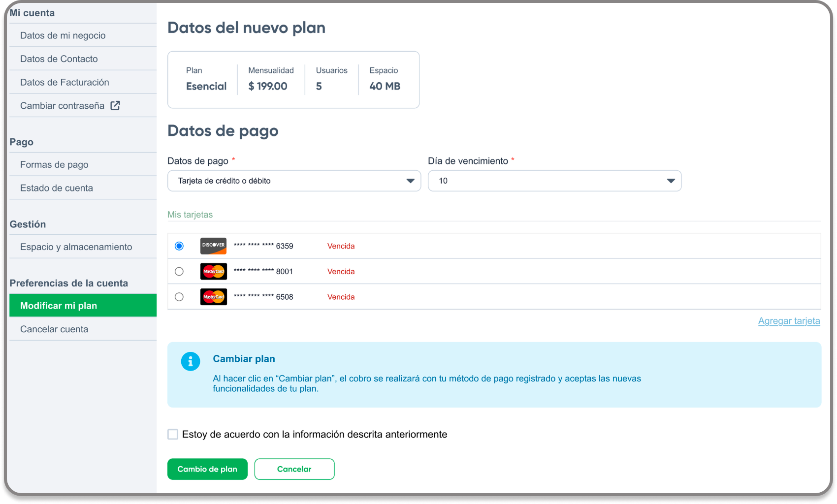Open Espacio y almacenamiento section
The width and height of the screenshot is (837, 504).
pos(83,247)
